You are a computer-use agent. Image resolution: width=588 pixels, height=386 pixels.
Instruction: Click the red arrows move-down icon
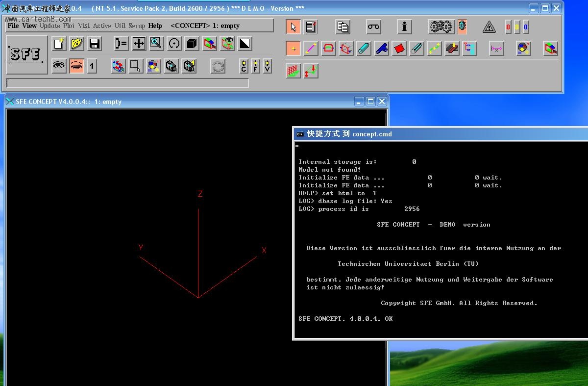(311, 71)
